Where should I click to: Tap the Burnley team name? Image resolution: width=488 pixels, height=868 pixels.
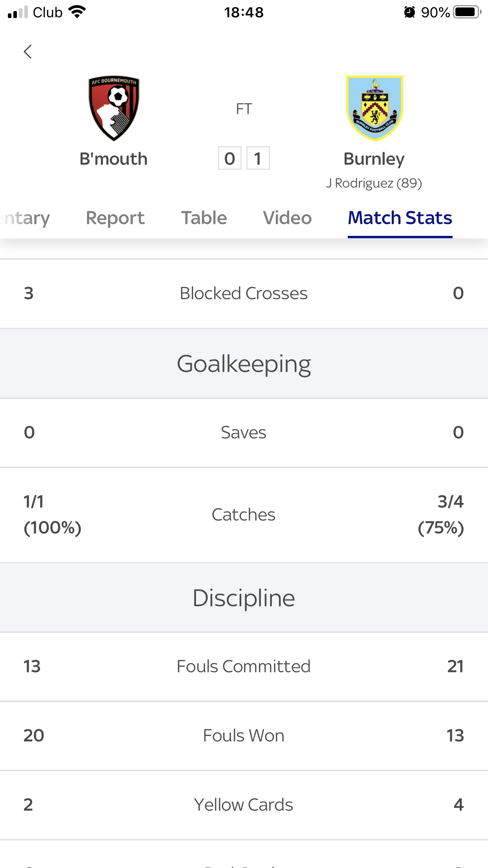point(374,159)
